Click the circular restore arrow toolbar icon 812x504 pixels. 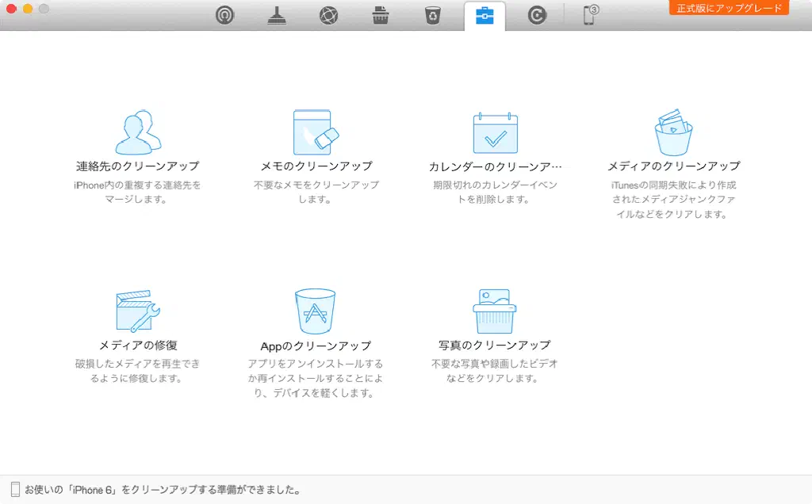[x=537, y=16]
